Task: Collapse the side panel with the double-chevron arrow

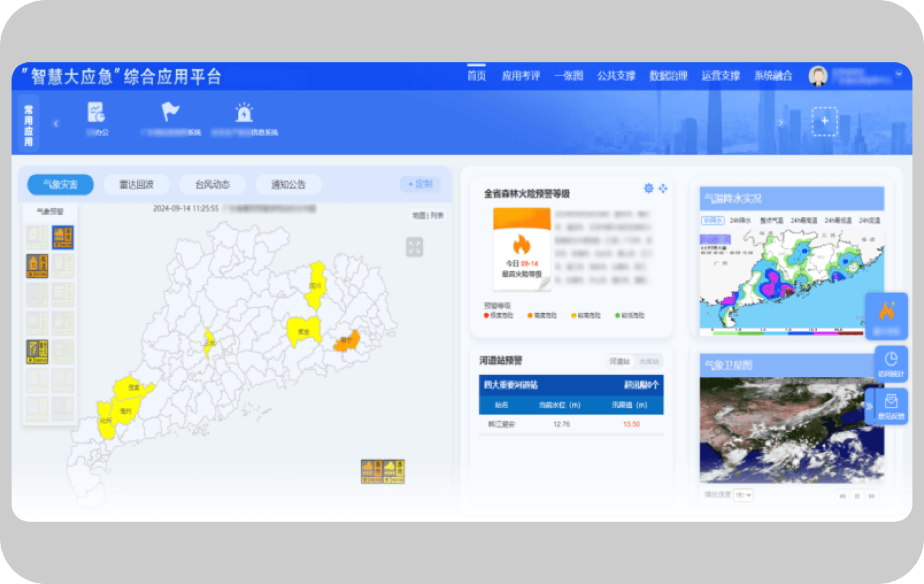Action: [x=869, y=405]
